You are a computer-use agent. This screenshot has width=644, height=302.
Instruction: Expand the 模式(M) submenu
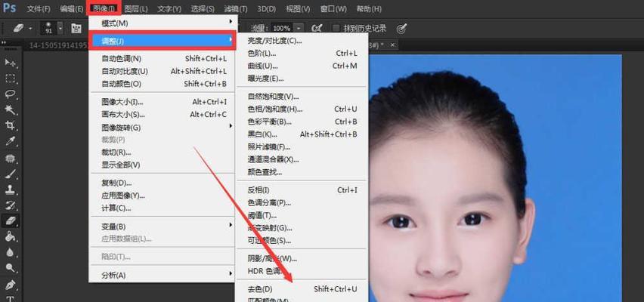163,23
